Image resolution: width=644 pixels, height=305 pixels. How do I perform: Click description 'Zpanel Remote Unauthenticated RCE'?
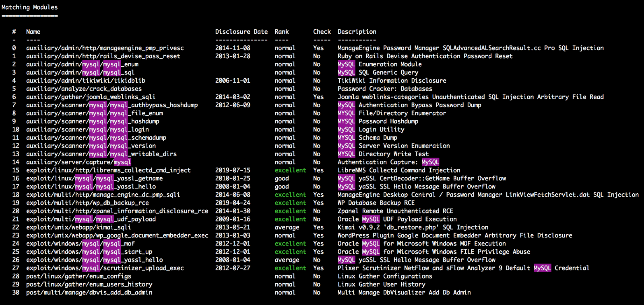[395, 211]
